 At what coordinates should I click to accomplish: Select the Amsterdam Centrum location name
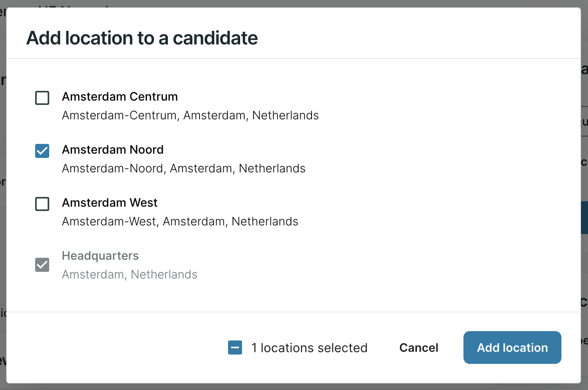(x=120, y=97)
